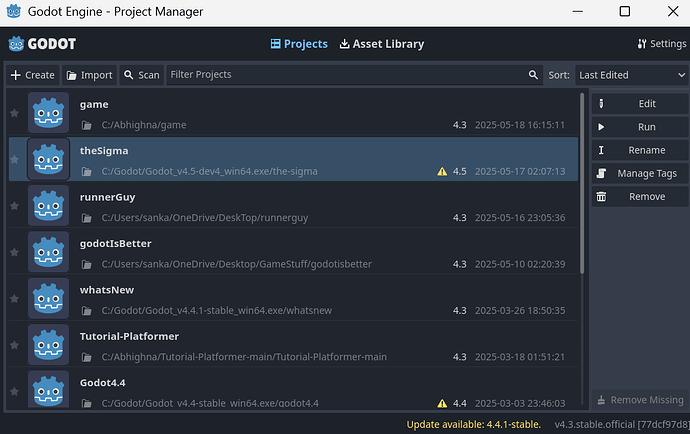The width and height of the screenshot is (690, 434).
Task: Click path C:/Abhighna/game
Action: tap(144, 125)
